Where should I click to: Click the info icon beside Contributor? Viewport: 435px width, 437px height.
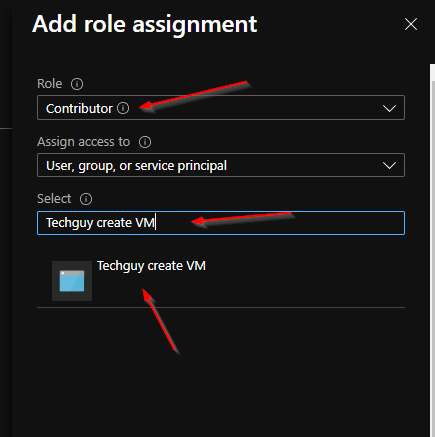[123, 108]
